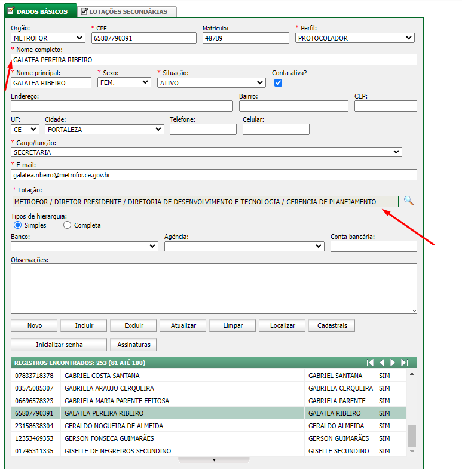This screenshot has width=462, height=476.
Task: Open the Orgão dropdown
Action: coord(48,38)
